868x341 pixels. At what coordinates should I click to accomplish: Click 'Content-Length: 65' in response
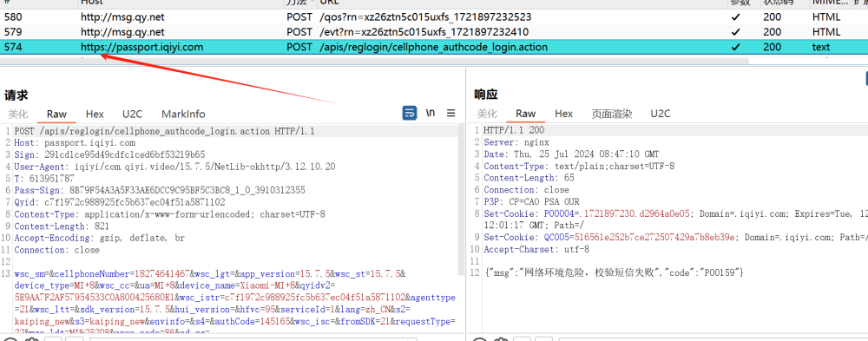pyautogui.click(x=529, y=178)
